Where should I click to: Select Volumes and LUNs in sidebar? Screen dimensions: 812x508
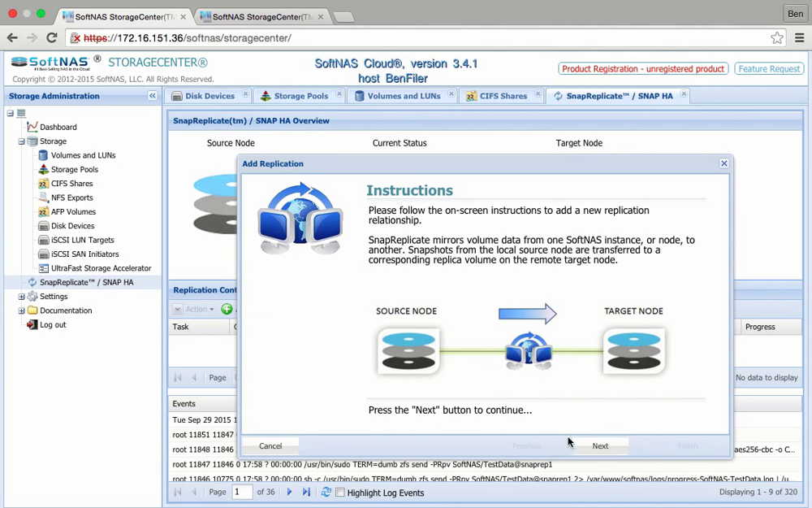(x=83, y=155)
